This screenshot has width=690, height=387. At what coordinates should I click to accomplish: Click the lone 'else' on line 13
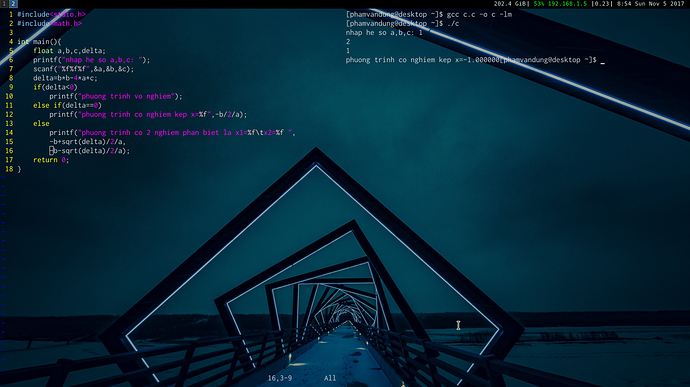coord(41,124)
